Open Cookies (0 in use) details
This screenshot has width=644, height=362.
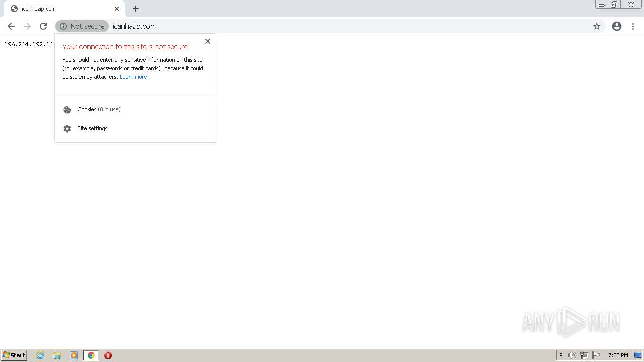tap(135, 109)
